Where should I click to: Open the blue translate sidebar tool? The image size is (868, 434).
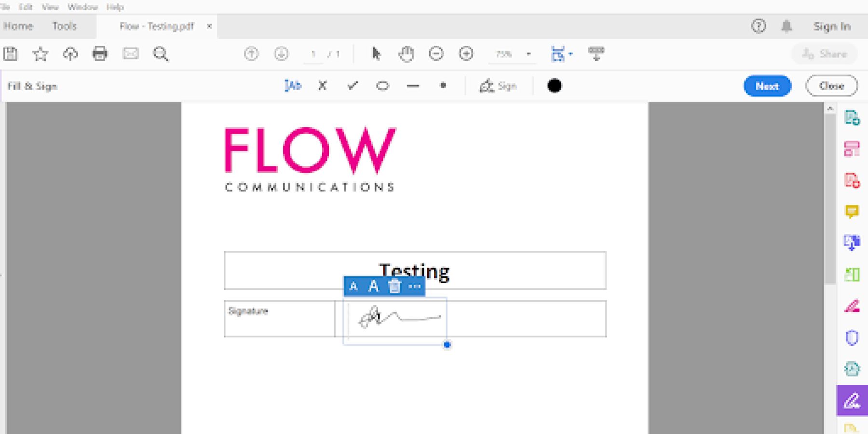(852, 243)
